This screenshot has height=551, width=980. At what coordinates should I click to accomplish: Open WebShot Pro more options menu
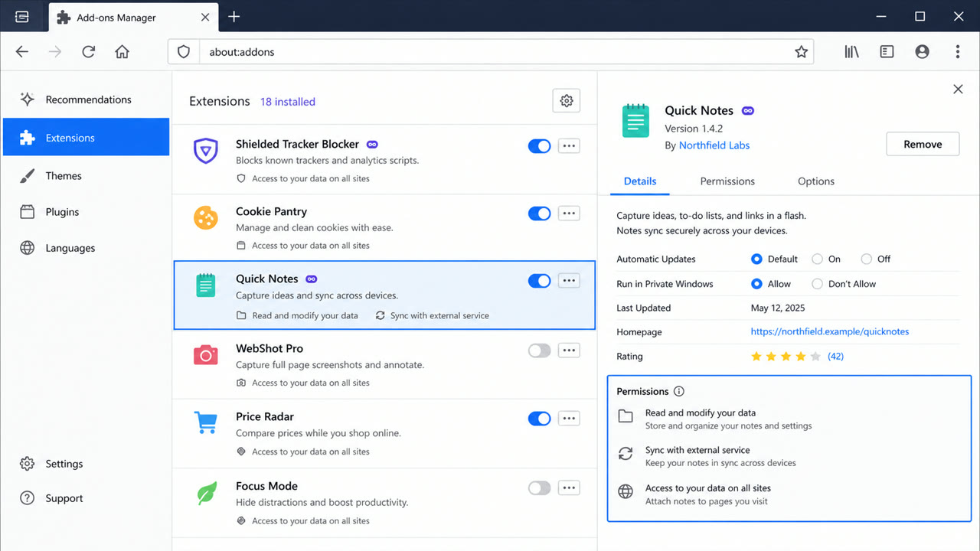tap(569, 350)
